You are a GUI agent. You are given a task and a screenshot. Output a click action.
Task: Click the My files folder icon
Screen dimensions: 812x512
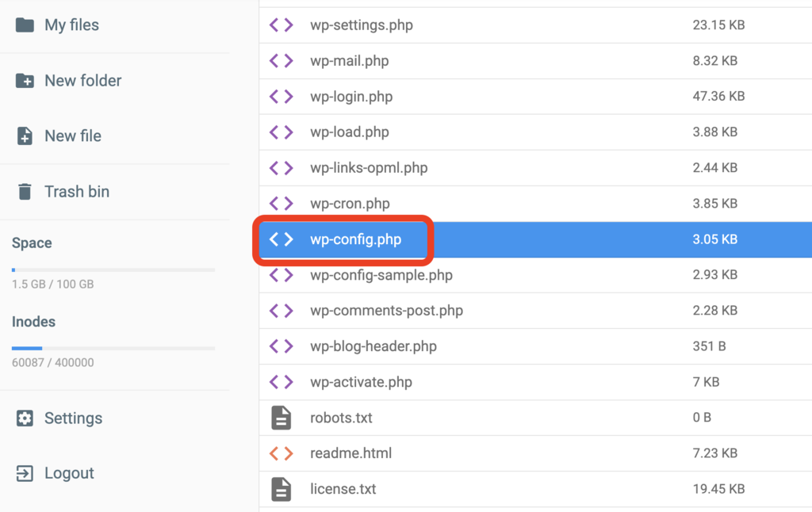(x=24, y=25)
